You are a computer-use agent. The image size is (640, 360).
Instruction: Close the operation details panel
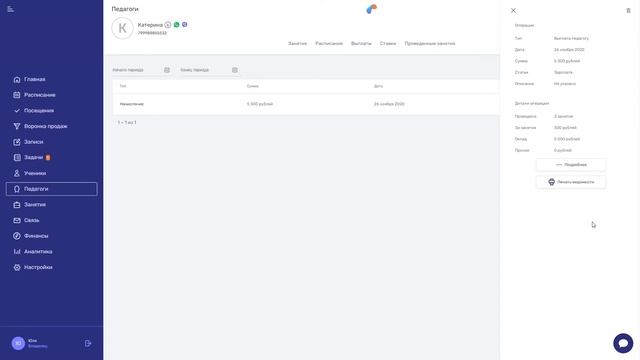513,11
